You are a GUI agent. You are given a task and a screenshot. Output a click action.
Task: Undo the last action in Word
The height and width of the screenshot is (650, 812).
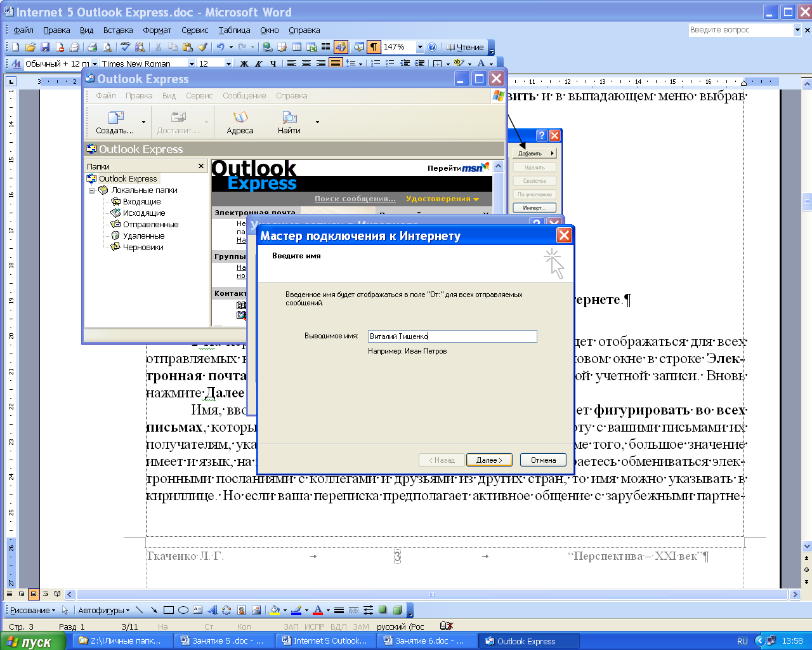point(220,47)
